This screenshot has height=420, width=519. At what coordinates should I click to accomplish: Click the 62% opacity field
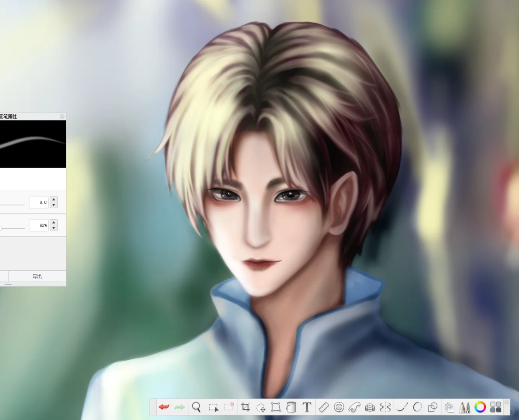[x=39, y=225]
